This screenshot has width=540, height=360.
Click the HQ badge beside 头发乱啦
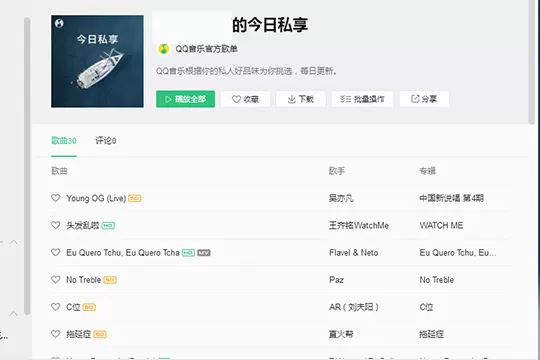108,226
